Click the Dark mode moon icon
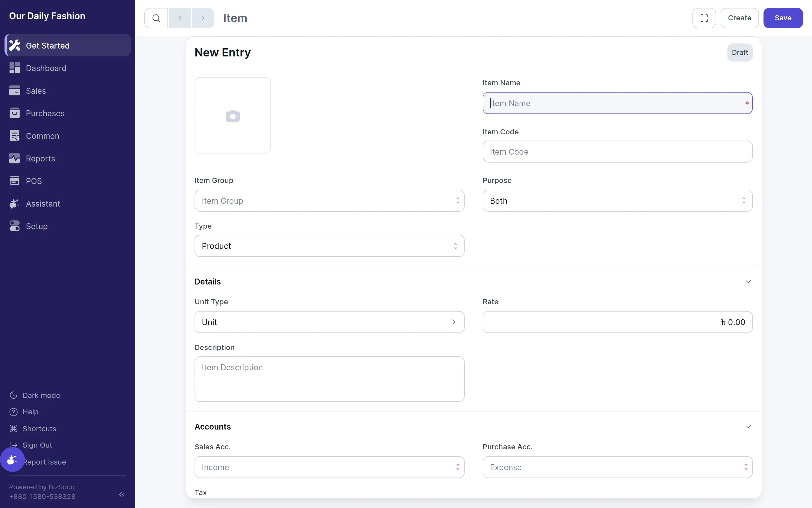Screen dimensions: 812x508 pyautogui.click(x=14, y=395)
